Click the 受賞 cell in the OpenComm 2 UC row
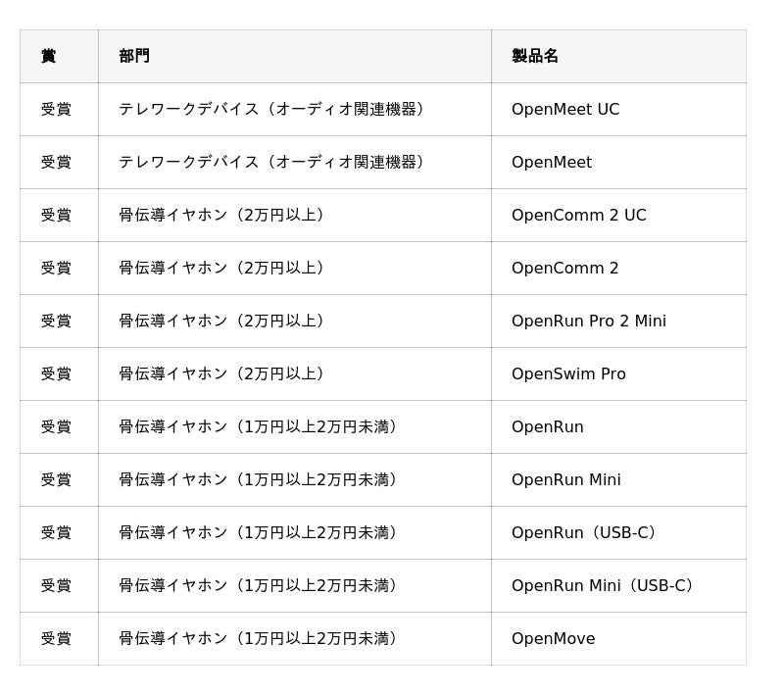 (x=56, y=215)
